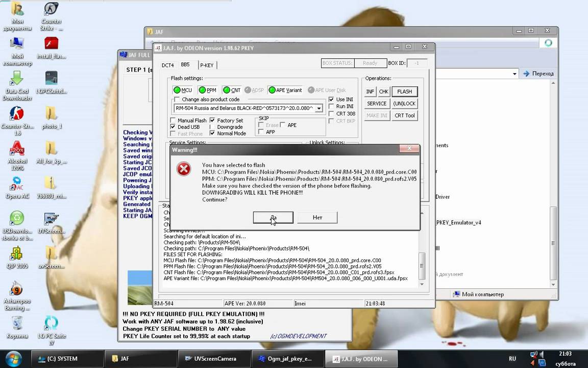The width and height of the screenshot is (588, 368).
Task: Click the (UN)LOCK button
Action: [x=405, y=104]
